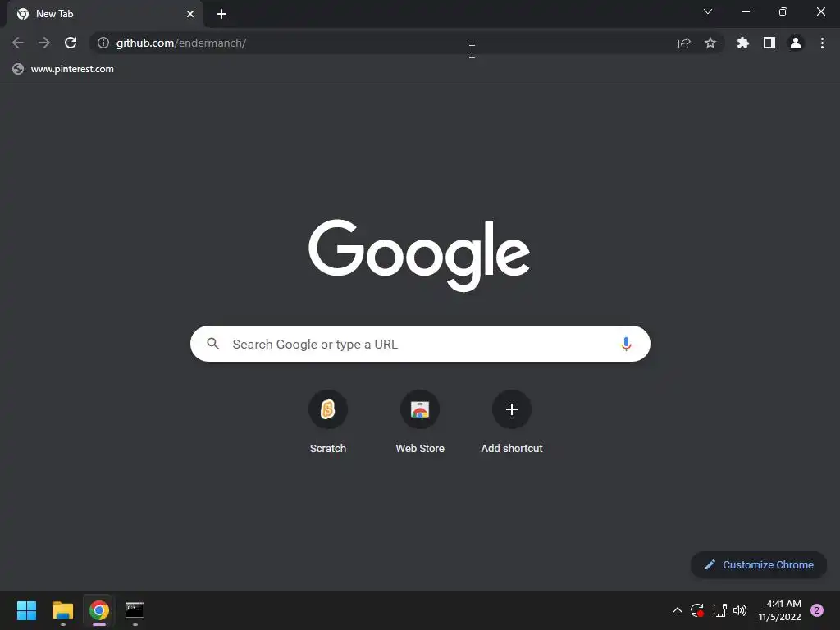Click the Add shortcut button
This screenshot has height=630, width=840.
coord(512,422)
